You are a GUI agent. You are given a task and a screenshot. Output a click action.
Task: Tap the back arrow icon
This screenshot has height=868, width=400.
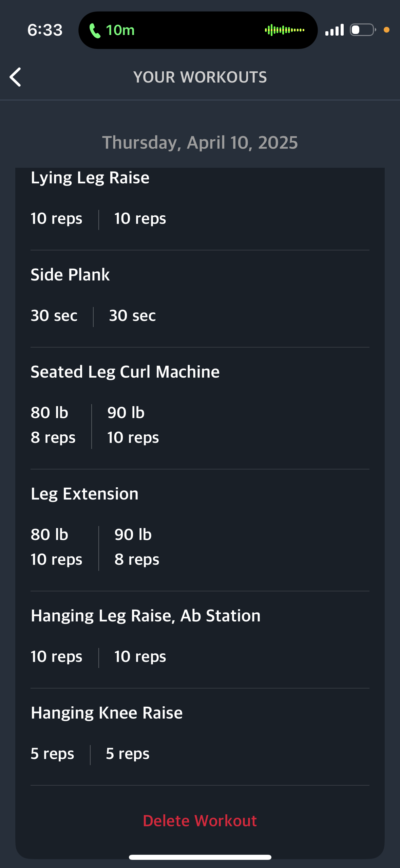click(15, 77)
